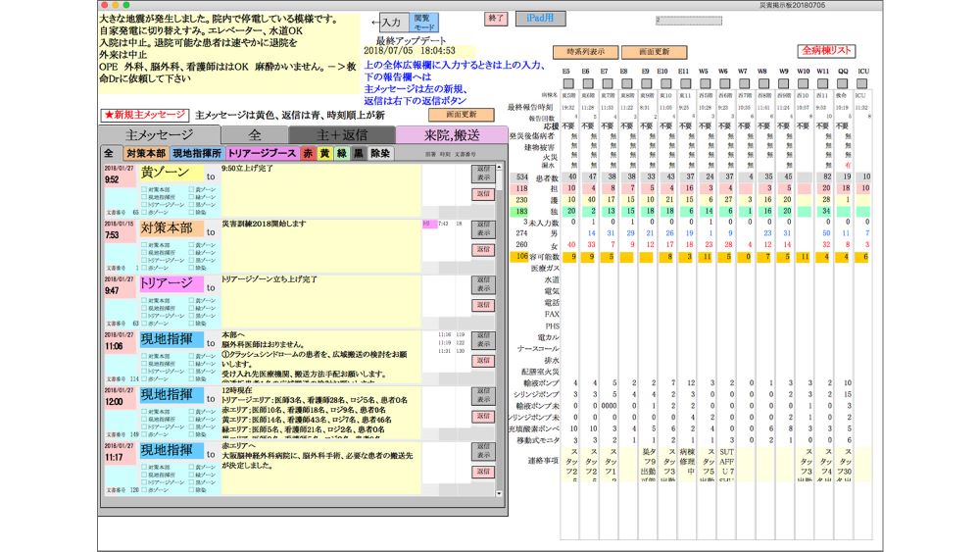This screenshot has height=552, width=980.
Task: Click the 最終アップデート timestamp 2018/07/05 18:04:53
Action: 410,51
